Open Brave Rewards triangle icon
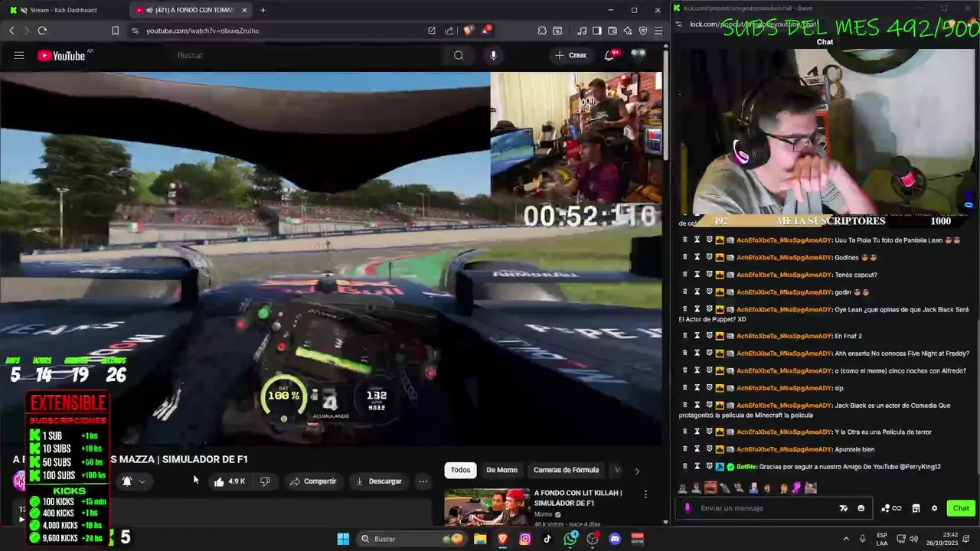Image resolution: width=980 pixels, height=551 pixels. [x=487, y=31]
